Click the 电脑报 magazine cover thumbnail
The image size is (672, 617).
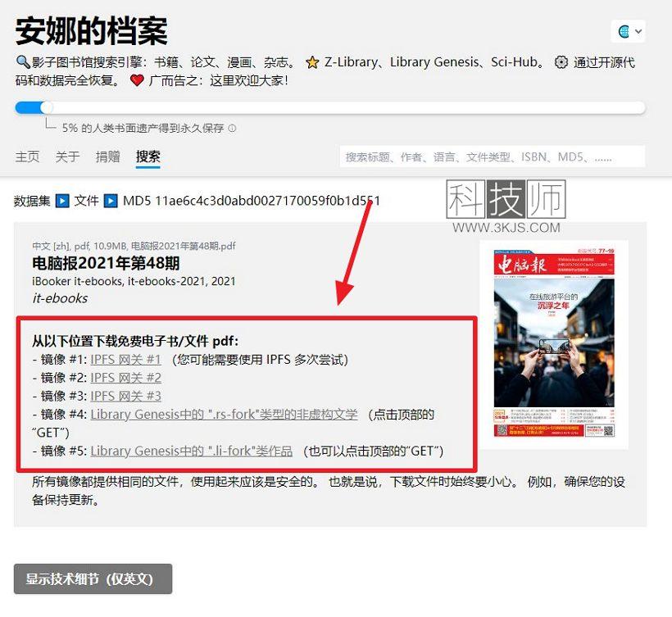coord(554,343)
